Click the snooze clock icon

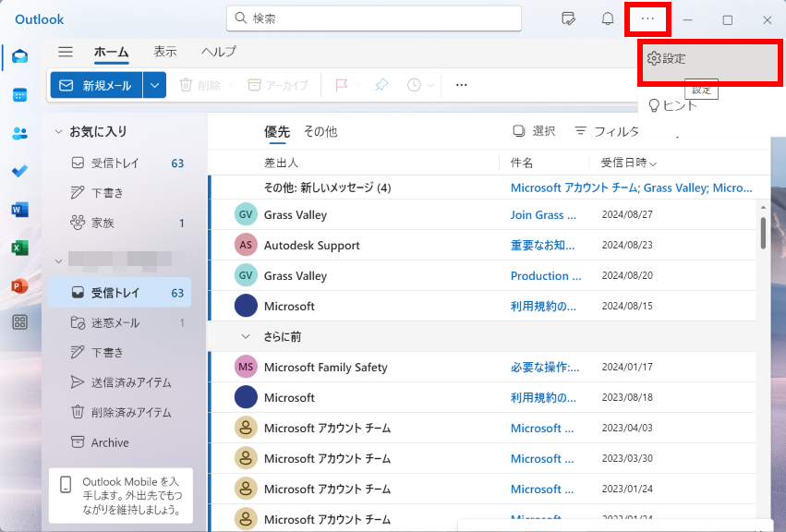[414, 85]
